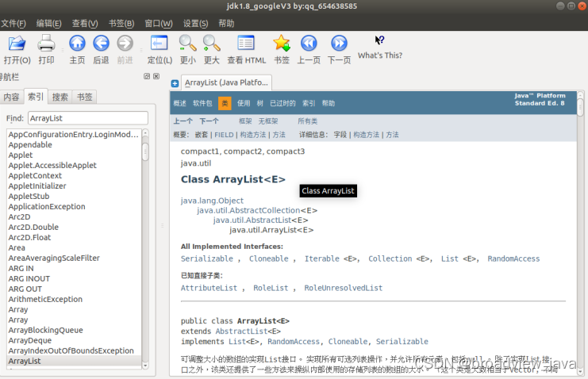Open the Bookmarks (书签) menu

point(121,24)
